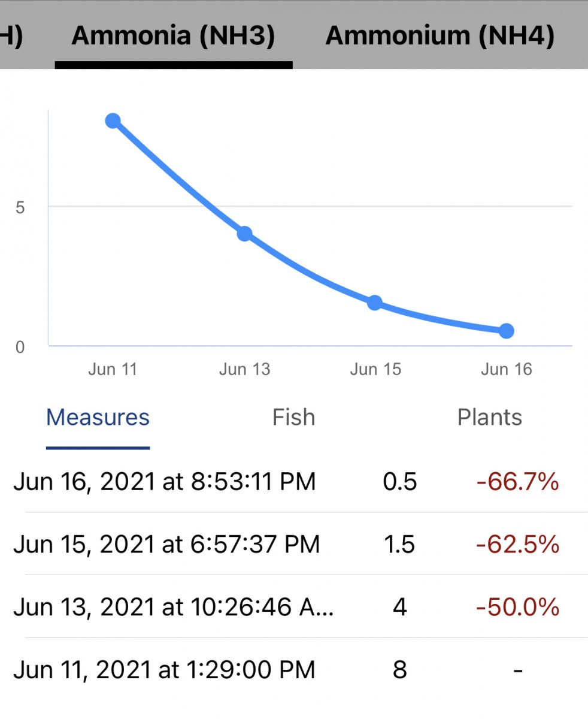Viewport: 588px width, 719px height.
Task: Click the -50.0% change value
Action: point(517,607)
